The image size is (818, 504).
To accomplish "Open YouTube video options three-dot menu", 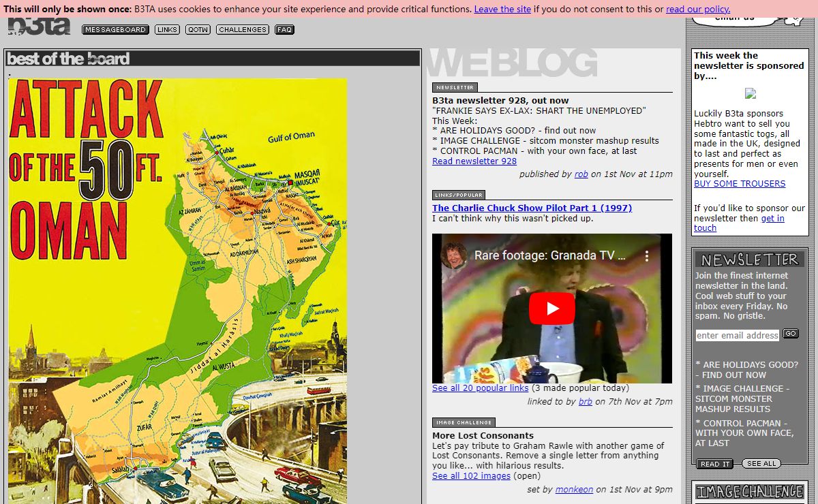I will pyautogui.click(x=648, y=256).
